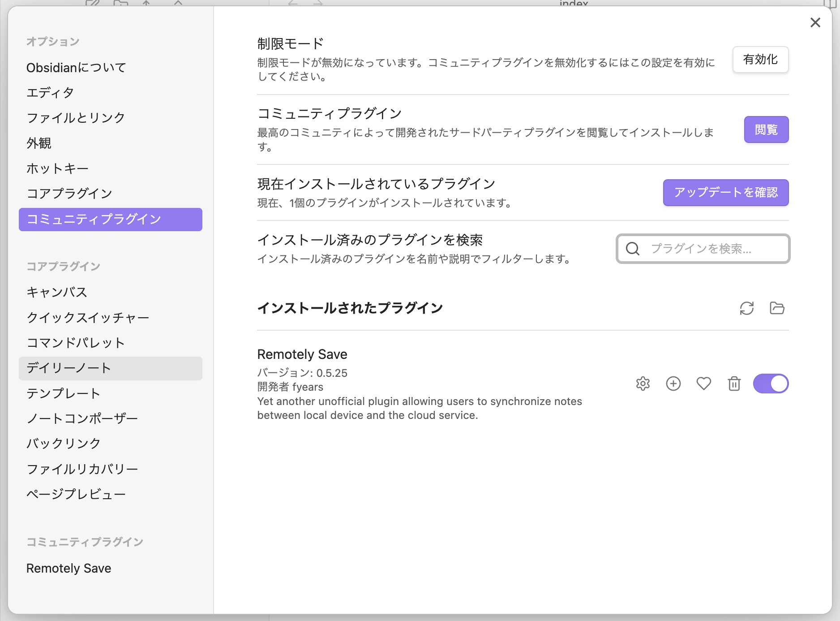Disable the Remotely Save plugin toggle
Viewport: 840px width, 621px height.
click(771, 384)
